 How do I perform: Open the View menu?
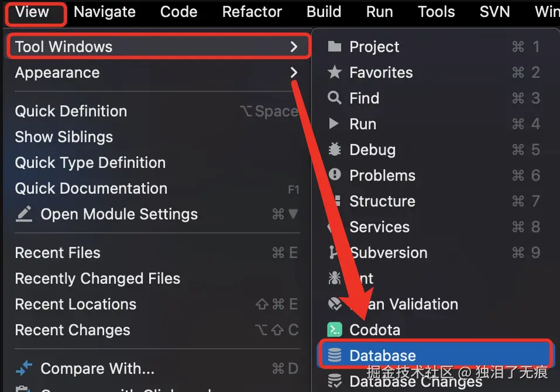[x=33, y=12]
